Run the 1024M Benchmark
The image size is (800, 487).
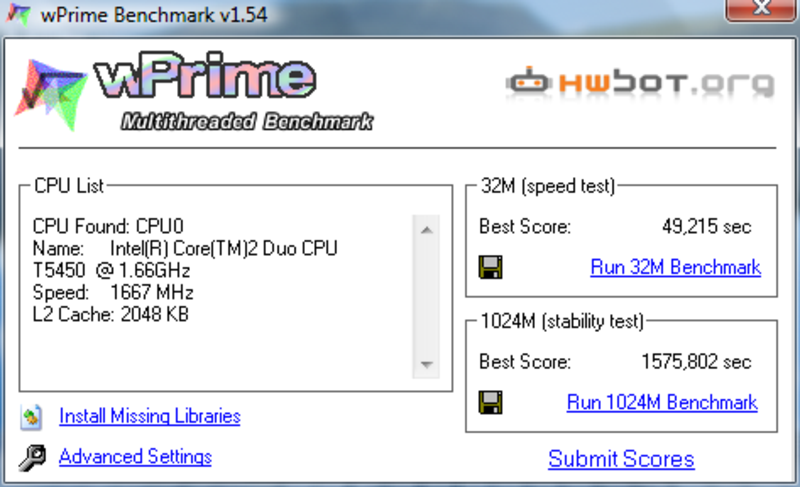[662, 402]
